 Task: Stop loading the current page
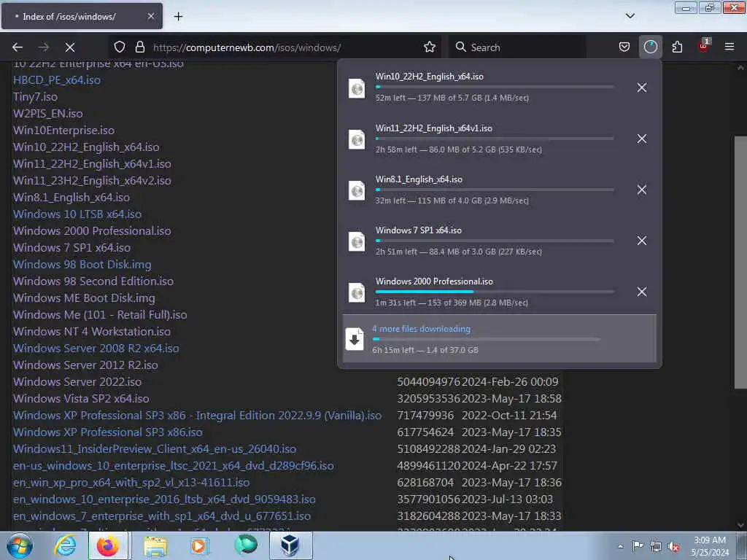pyautogui.click(x=69, y=47)
